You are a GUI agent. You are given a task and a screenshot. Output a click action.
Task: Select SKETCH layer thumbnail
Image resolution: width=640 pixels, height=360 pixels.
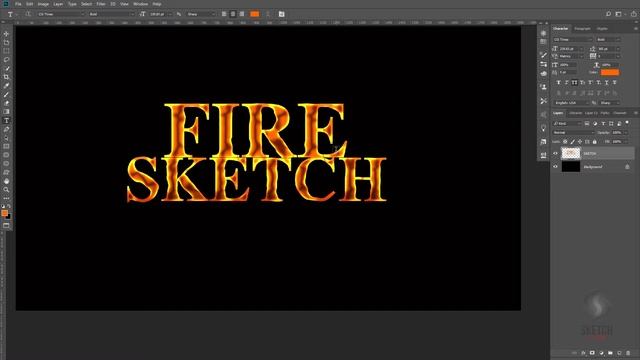point(571,153)
